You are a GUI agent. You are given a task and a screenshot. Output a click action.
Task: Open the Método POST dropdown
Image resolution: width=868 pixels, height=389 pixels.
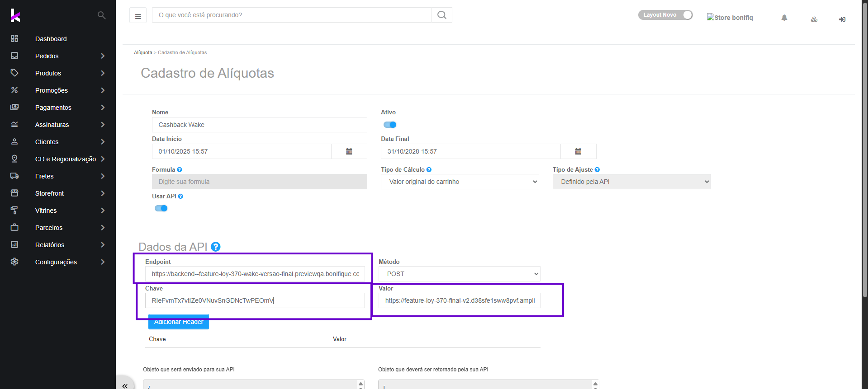460,274
